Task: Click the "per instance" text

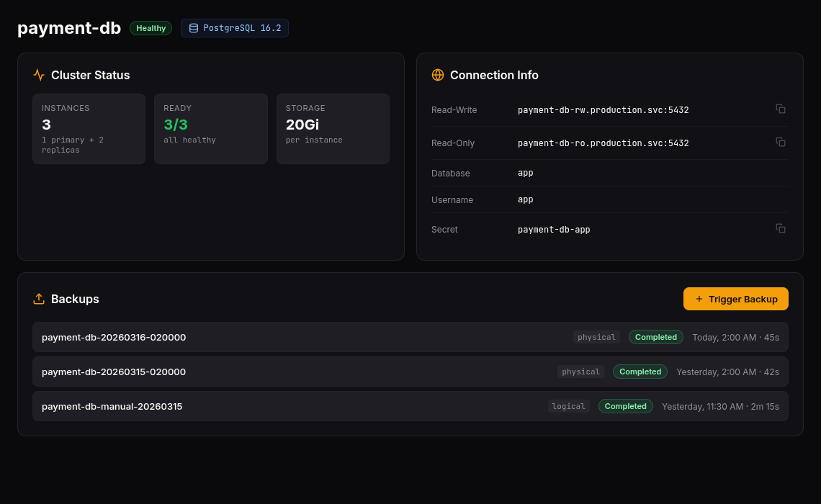Action: (x=314, y=140)
